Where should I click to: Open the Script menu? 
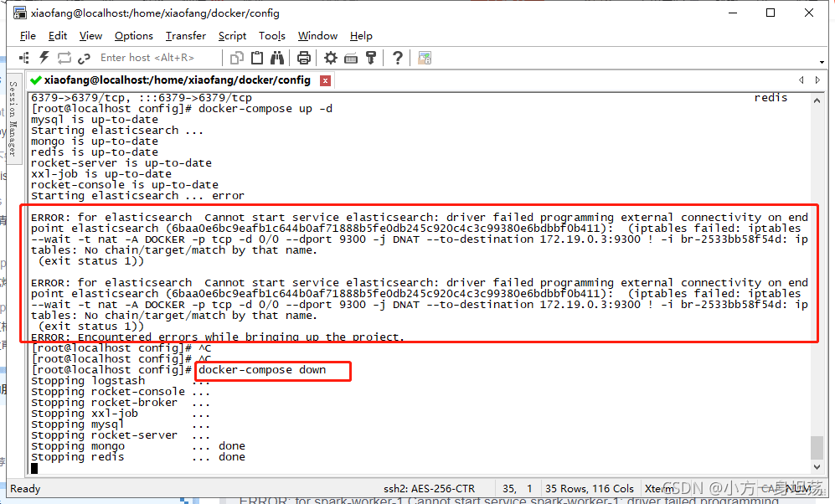[232, 36]
